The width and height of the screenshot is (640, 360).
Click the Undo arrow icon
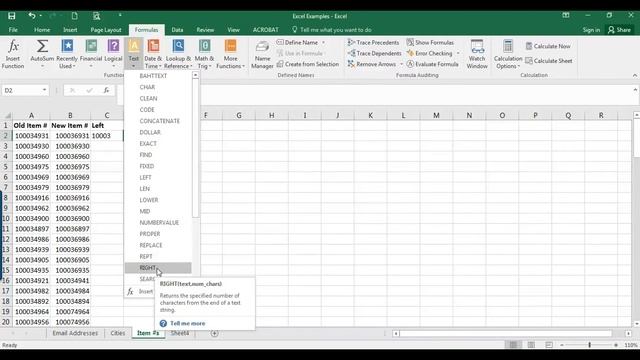coord(31,16)
